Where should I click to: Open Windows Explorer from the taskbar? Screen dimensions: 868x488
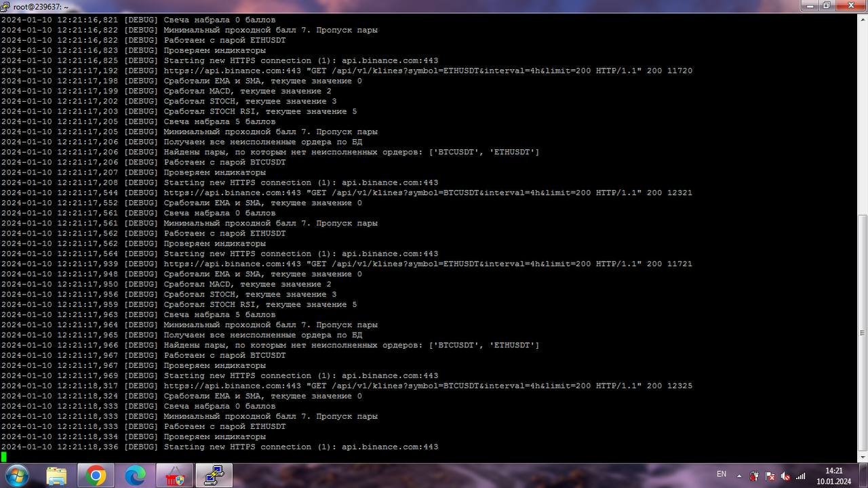tap(56, 476)
